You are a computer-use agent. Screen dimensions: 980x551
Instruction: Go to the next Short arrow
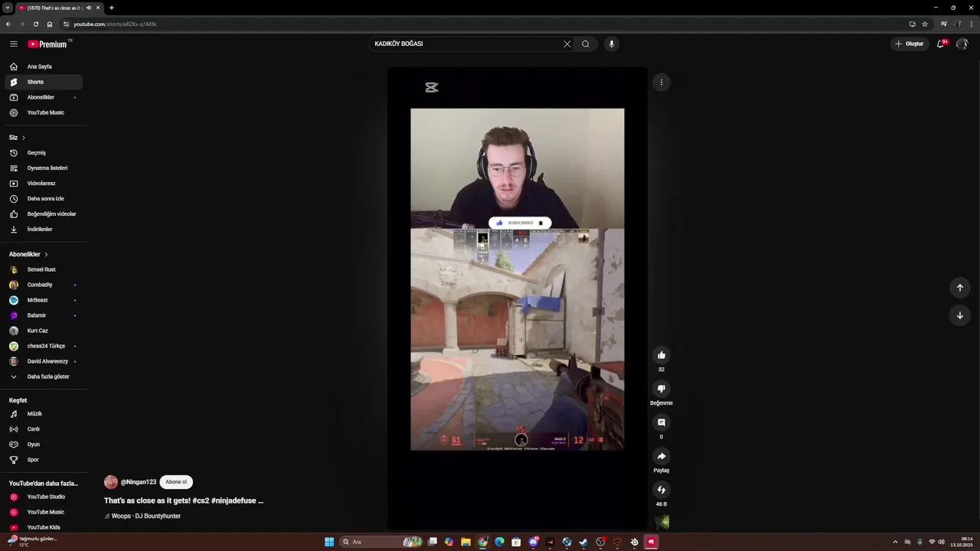tap(960, 315)
